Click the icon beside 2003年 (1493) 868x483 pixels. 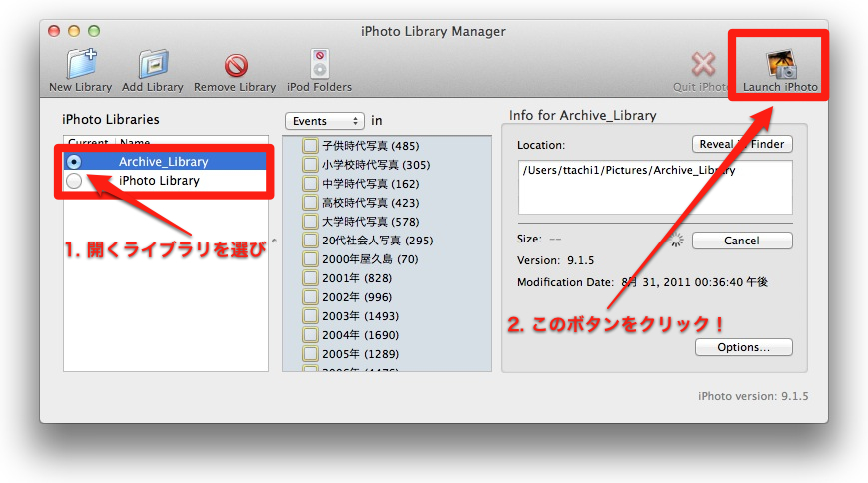[310, 316]
